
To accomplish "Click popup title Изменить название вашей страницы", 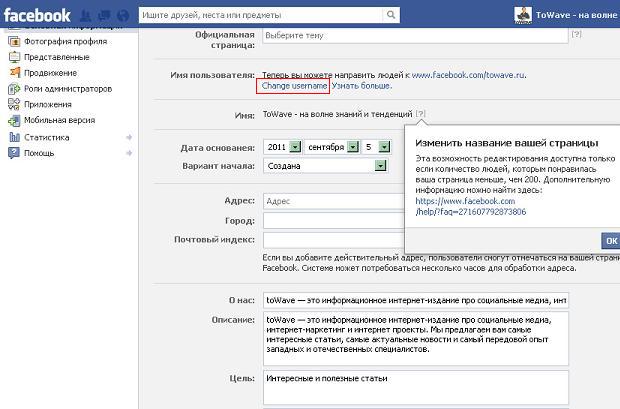I will pos(507,143).
